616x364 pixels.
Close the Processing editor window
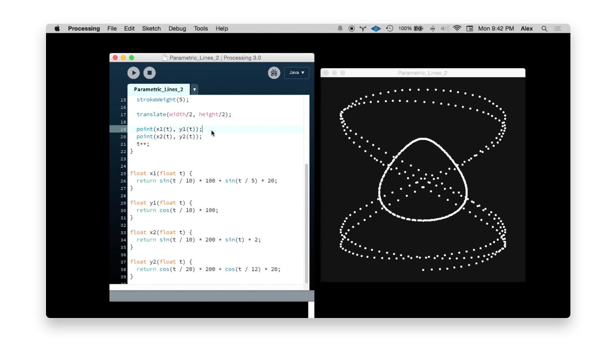pyautogui.click(x=115, y=58)
